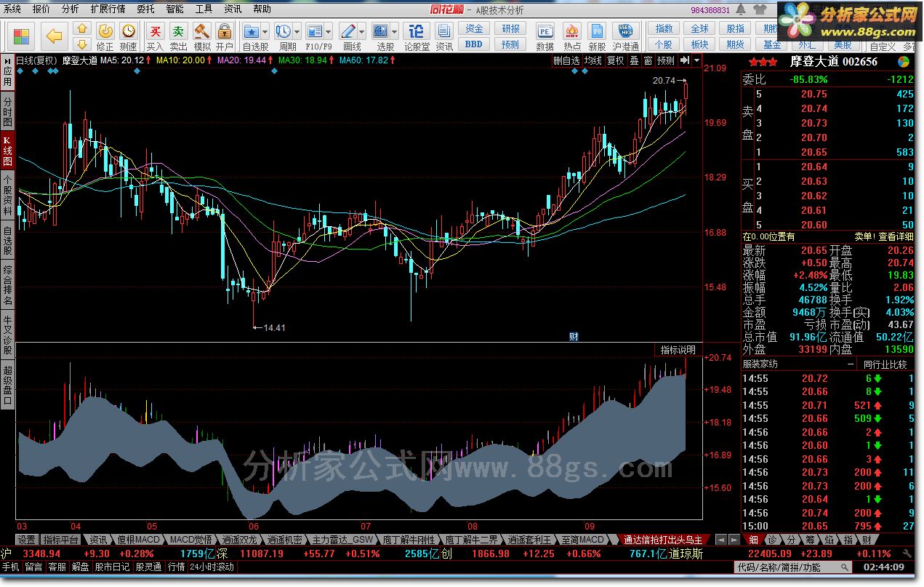Click 删自选 to remove from watchlist
Viewport: 924px width, 587px height.
click(566, 60)
